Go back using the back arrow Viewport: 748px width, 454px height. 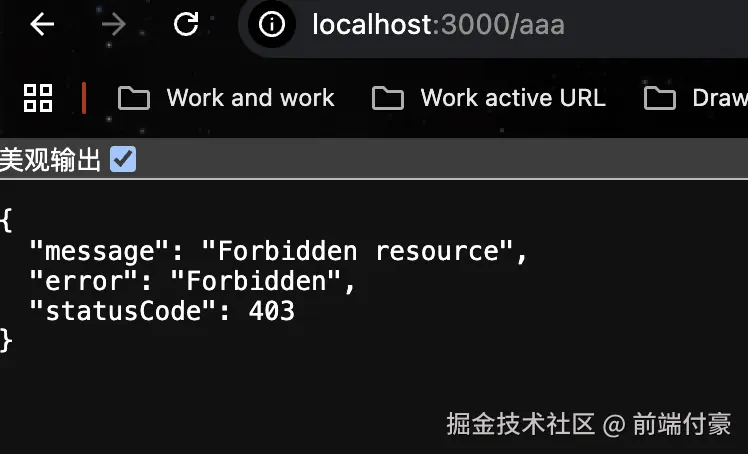(42, 25)
